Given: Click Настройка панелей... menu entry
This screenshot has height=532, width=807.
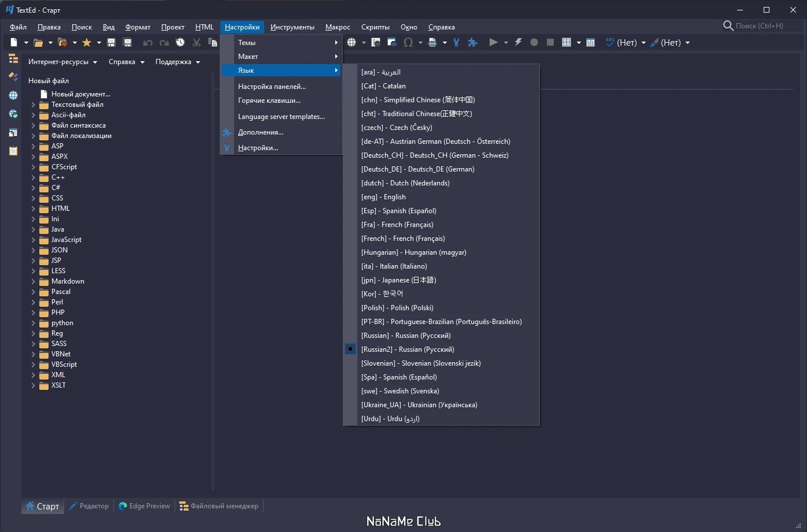Looking at the screenshot, I should 281,86.
